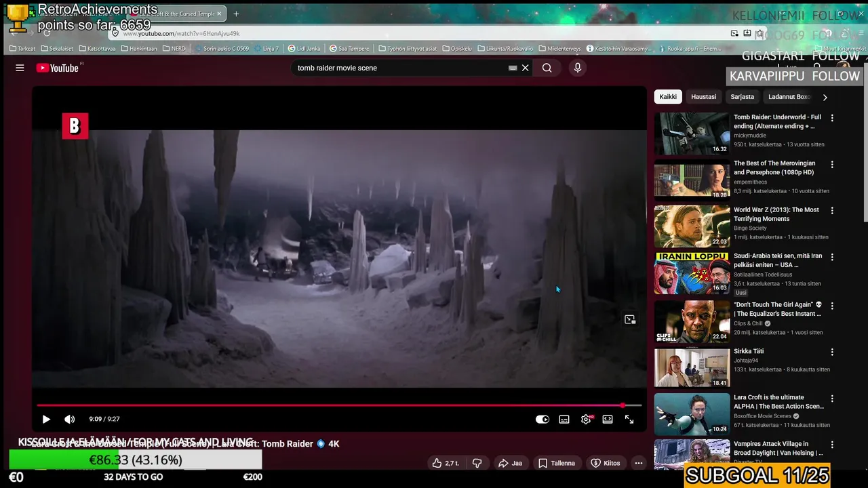868x488 pixels.
Task: Toggle autoplay switch in the player
Action: point(542,420)
